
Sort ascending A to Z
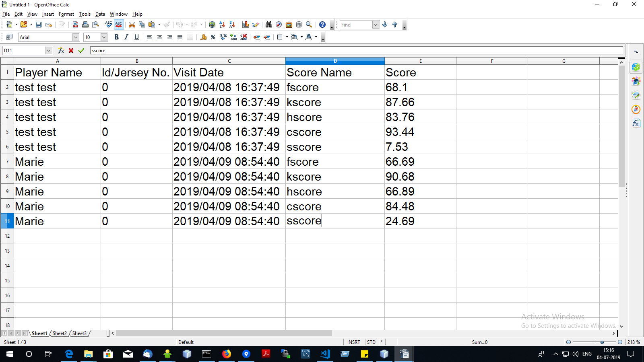point(222,25)
